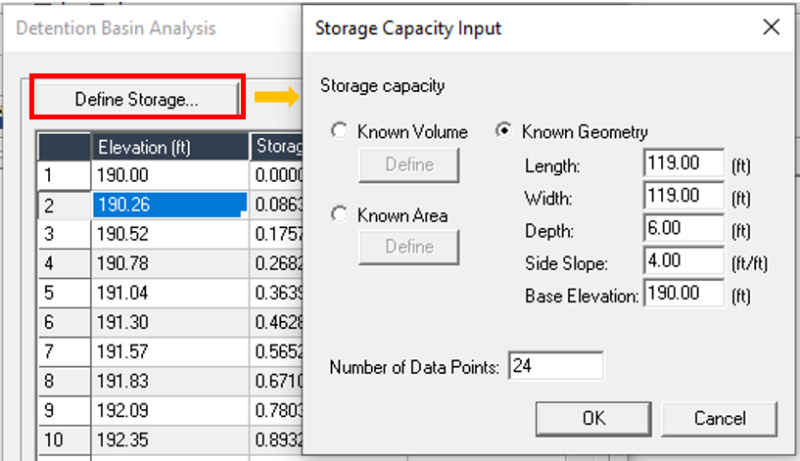Select the Known Volume radio option
800x461 pixels.
(x=341, y=132)
